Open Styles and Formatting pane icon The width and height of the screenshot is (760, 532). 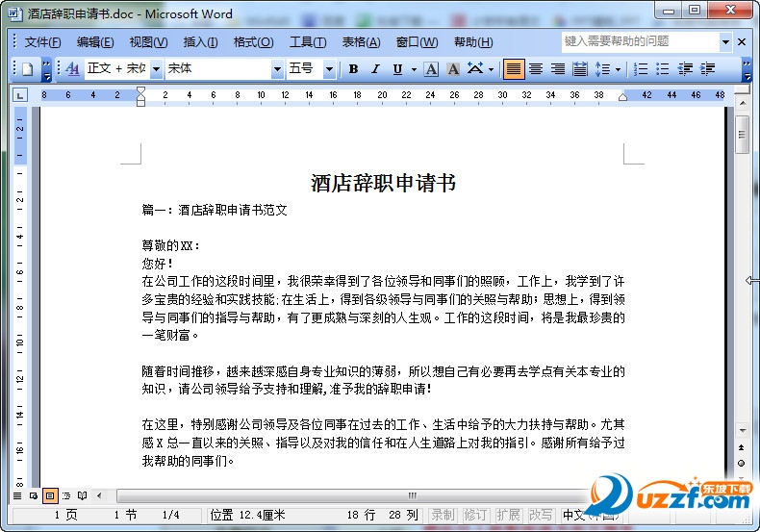click(72, 69)
